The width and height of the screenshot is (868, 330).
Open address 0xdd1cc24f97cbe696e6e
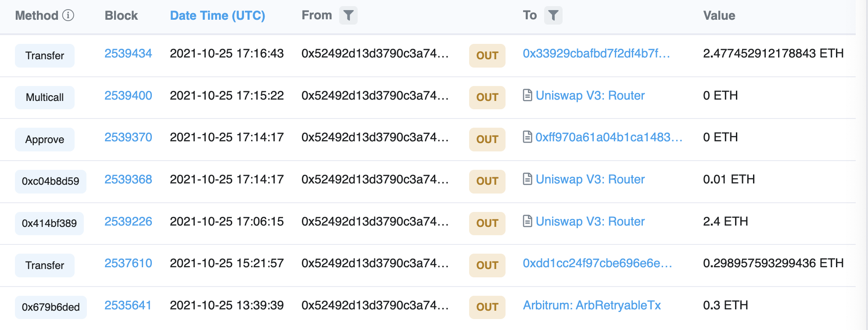[x=597, y=263]
